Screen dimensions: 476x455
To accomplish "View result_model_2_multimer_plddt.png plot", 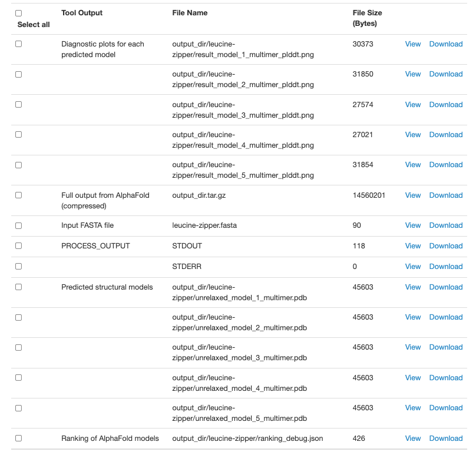I will [x=412, y=74].
